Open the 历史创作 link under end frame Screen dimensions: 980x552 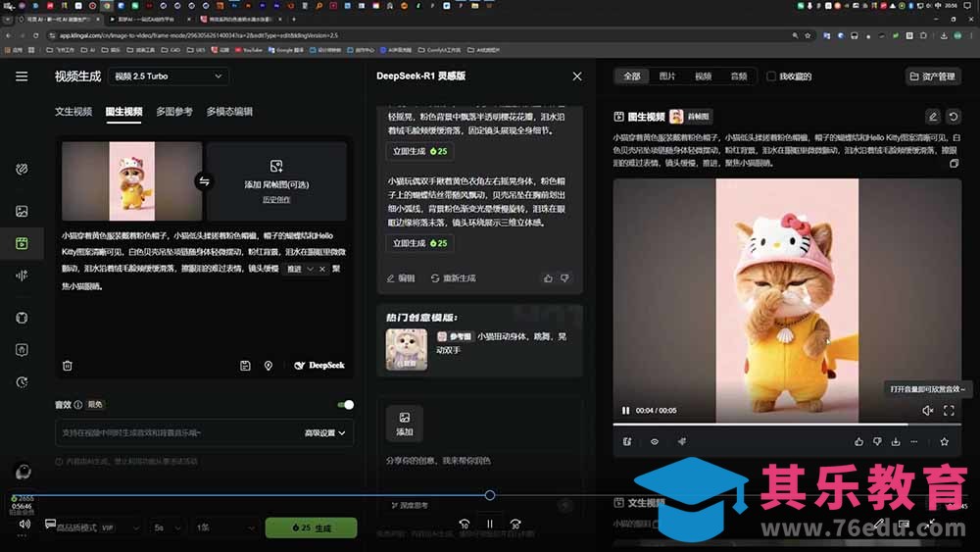pos(276,199)
